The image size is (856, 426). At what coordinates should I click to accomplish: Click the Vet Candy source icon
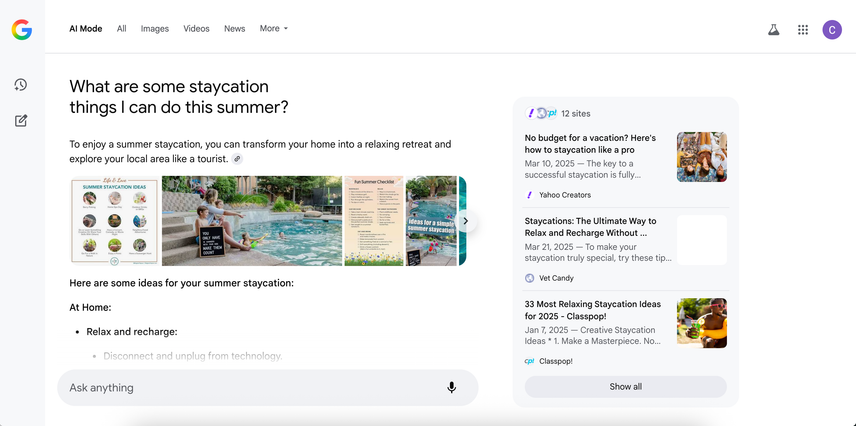click(x=529, y=278)
